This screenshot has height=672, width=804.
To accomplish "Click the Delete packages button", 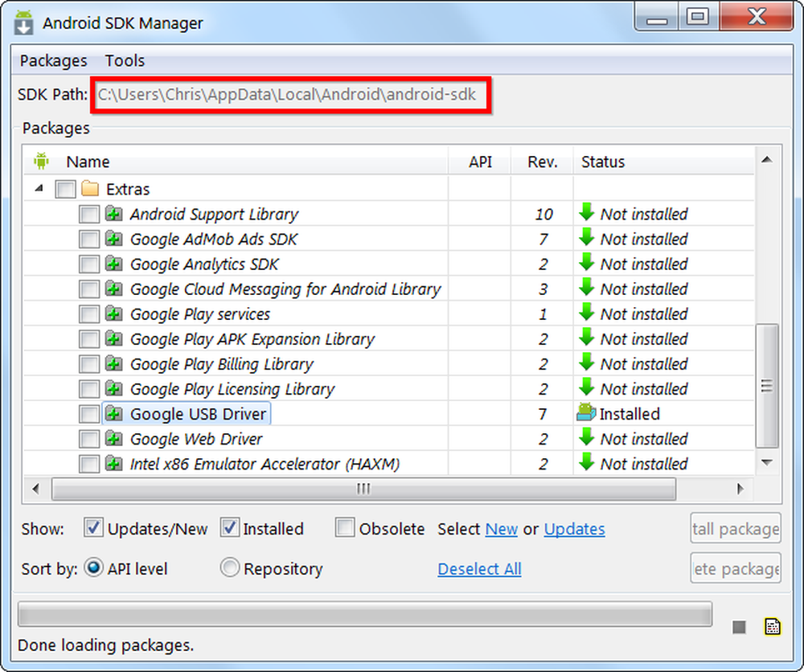I will pyautogui.click(x=736, y=568).
